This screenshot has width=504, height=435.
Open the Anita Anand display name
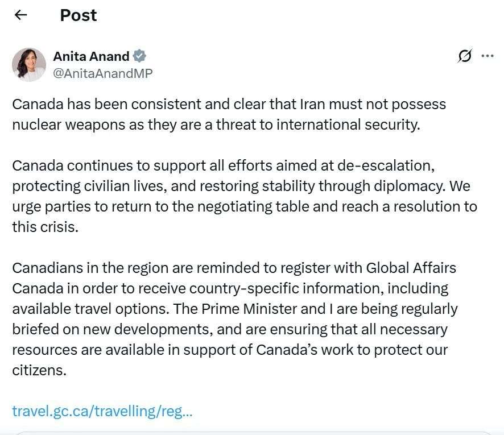pyautogui.click(x=91, y=56)
